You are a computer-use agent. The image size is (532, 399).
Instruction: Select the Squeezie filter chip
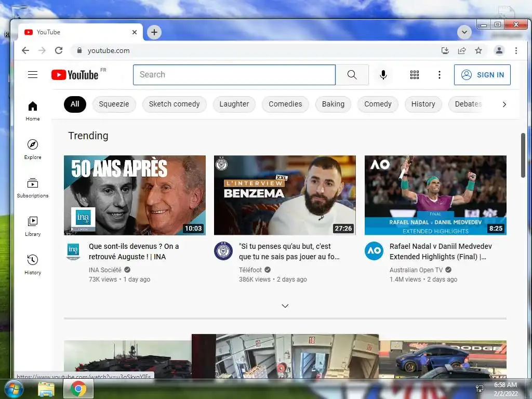tap(114, 104)
